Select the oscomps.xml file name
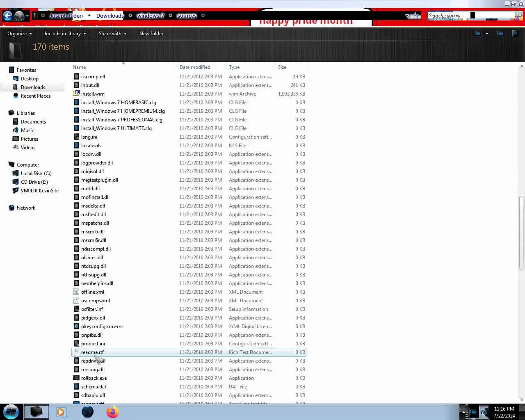The height and width of the screenshot is (420, 525). pos(96,301)
